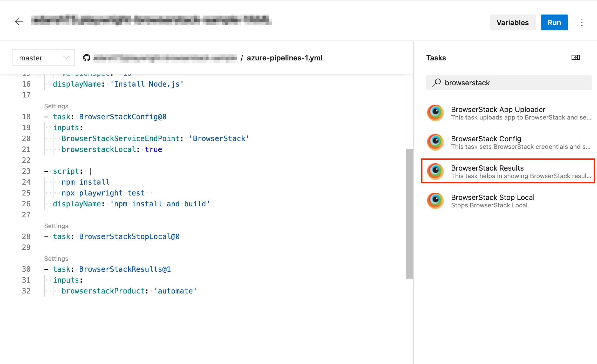Open Settings above the BrowserStackConfig@0 task
This screenshot has width=597, height=364.
pos(56,106)
